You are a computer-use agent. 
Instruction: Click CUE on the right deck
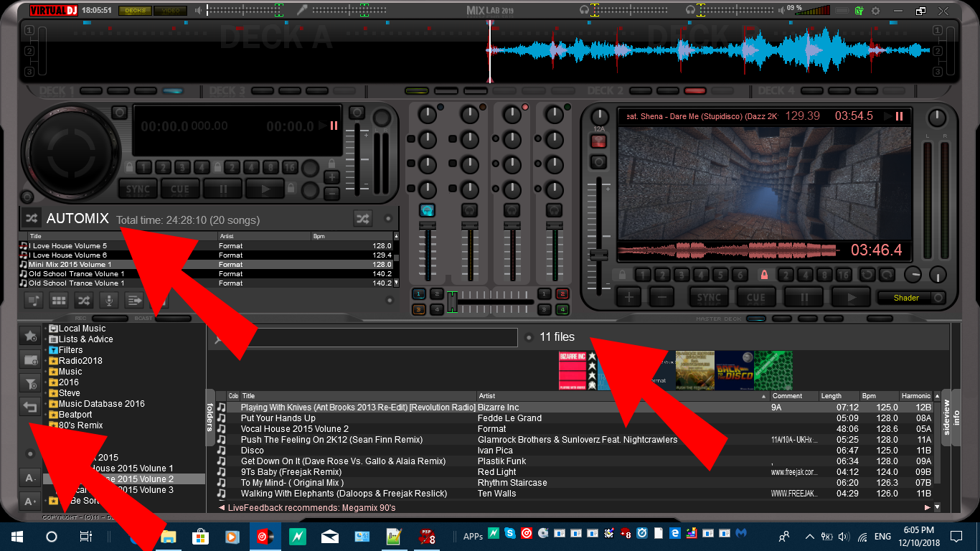756,297
